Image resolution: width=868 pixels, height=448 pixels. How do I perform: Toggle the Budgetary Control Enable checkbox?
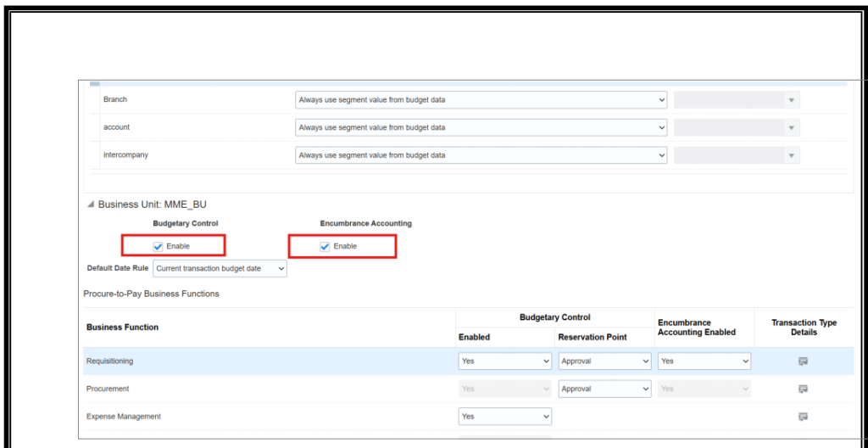click(159, 246)
